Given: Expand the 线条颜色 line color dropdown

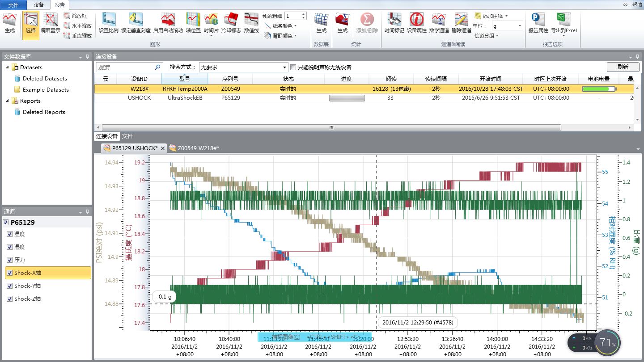Looking at the screenshot, I should (296, 26).
